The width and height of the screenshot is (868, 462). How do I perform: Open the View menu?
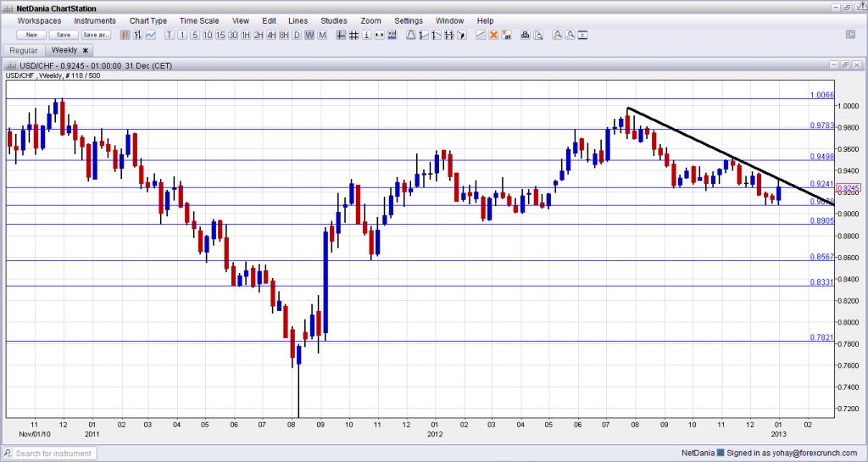coord(240,20)
